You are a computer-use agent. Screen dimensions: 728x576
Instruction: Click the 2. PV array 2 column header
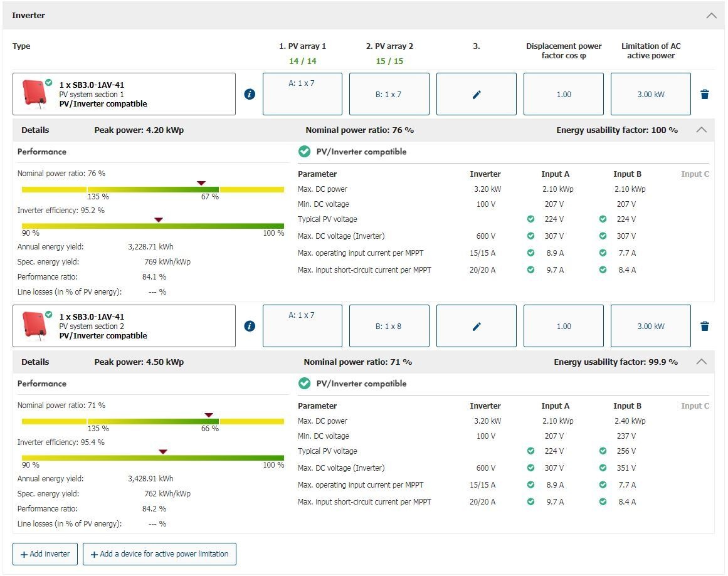[389, 46]
